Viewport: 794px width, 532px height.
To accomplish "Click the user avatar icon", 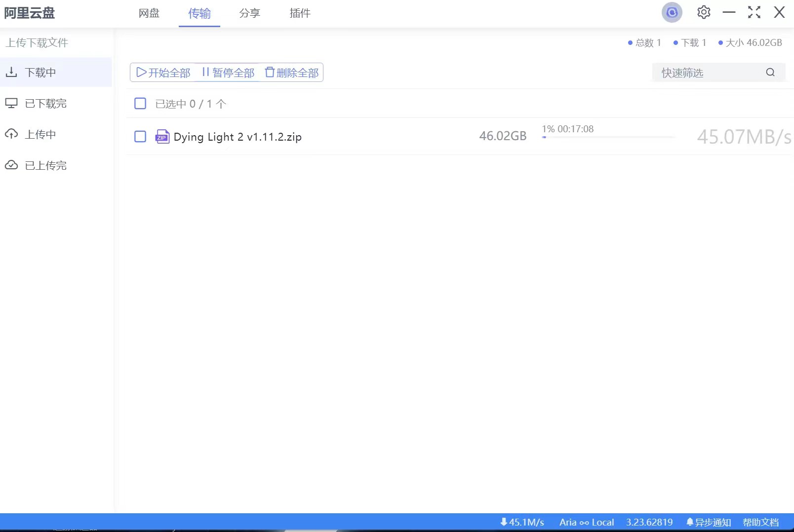I will [672, 12].
